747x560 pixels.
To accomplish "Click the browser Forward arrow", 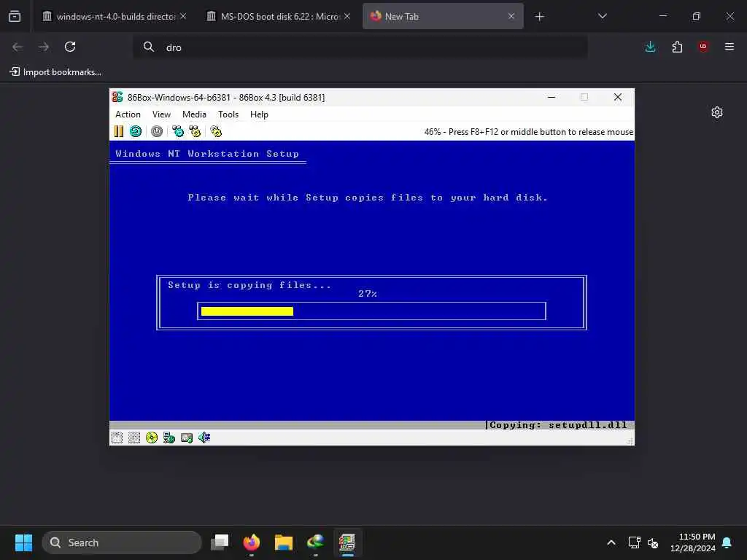I will 44,47.
